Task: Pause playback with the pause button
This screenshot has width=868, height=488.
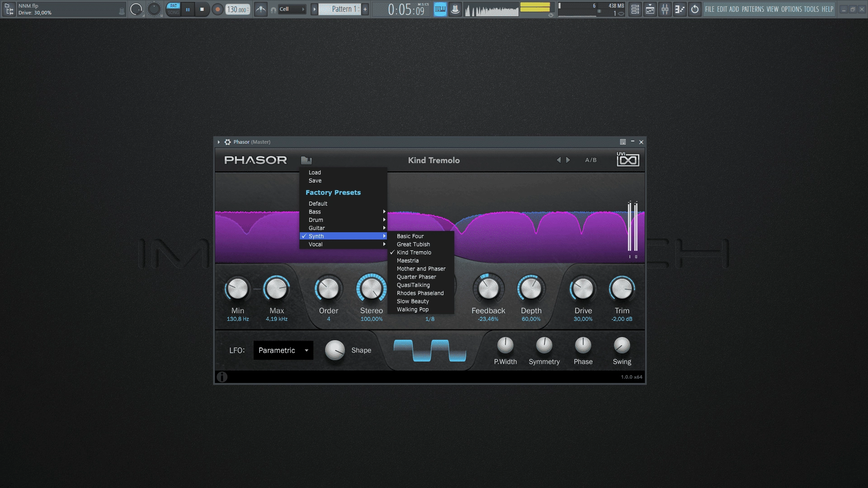Action: 188,9
